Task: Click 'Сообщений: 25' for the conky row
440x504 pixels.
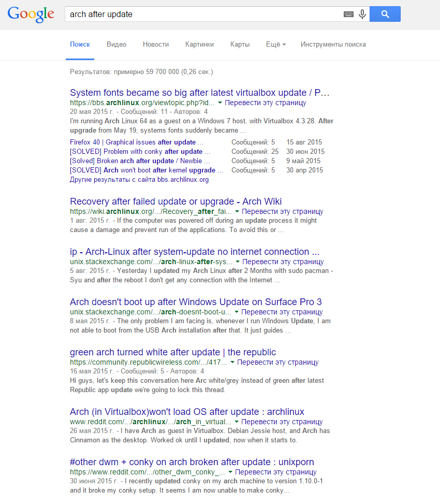Action: coord(255,151)
